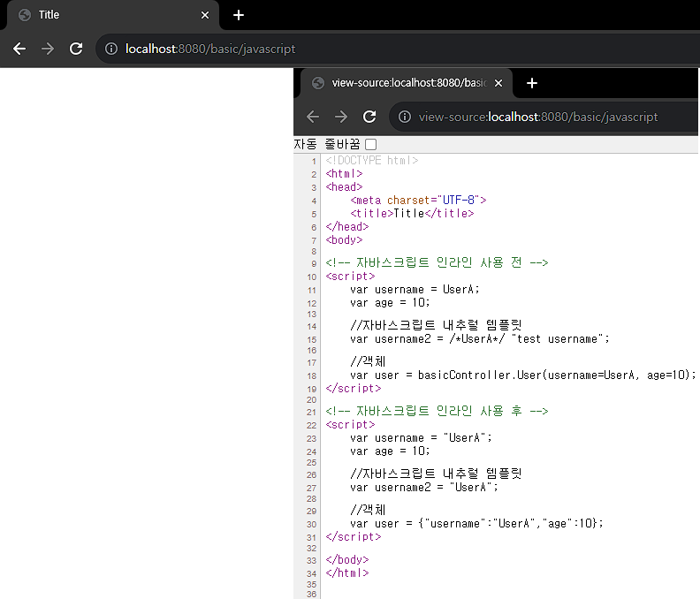Image resolution: width=700 pixels, height=599 pixels.
Task: Close the Title tab
Action: (x=205, y=15)
